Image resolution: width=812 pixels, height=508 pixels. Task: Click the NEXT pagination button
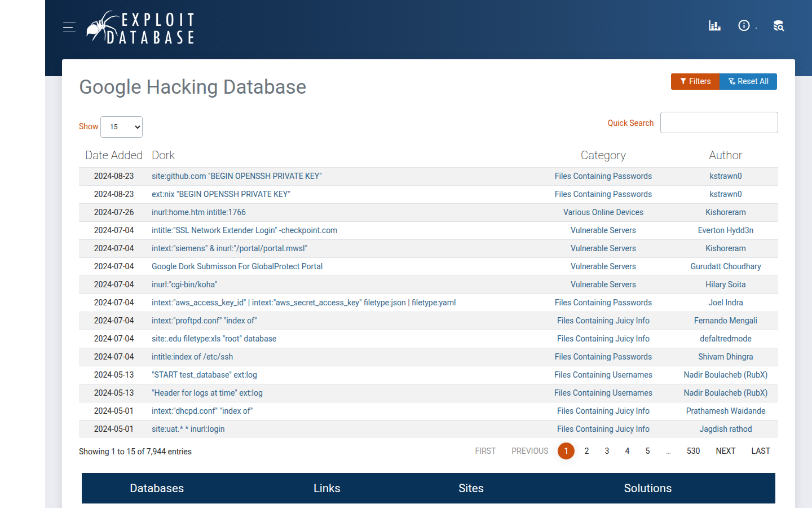pos(726,451)
